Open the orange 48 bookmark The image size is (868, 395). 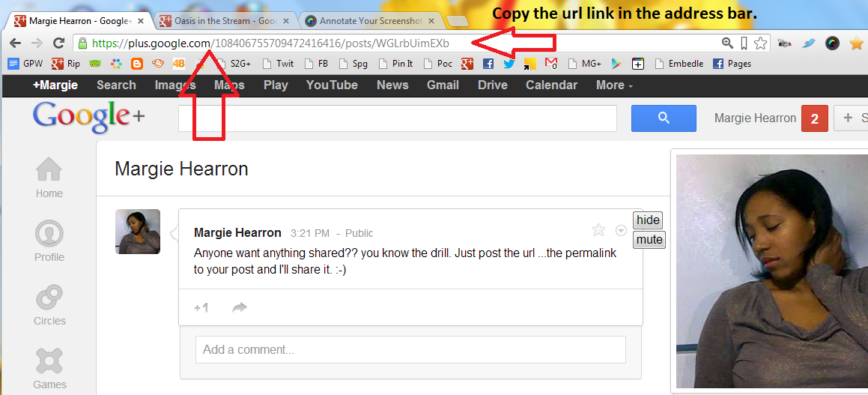[179, 64]
